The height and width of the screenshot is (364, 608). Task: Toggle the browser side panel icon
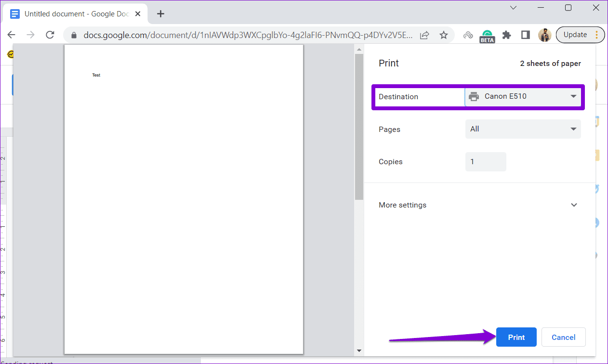(x=526, y=35)
